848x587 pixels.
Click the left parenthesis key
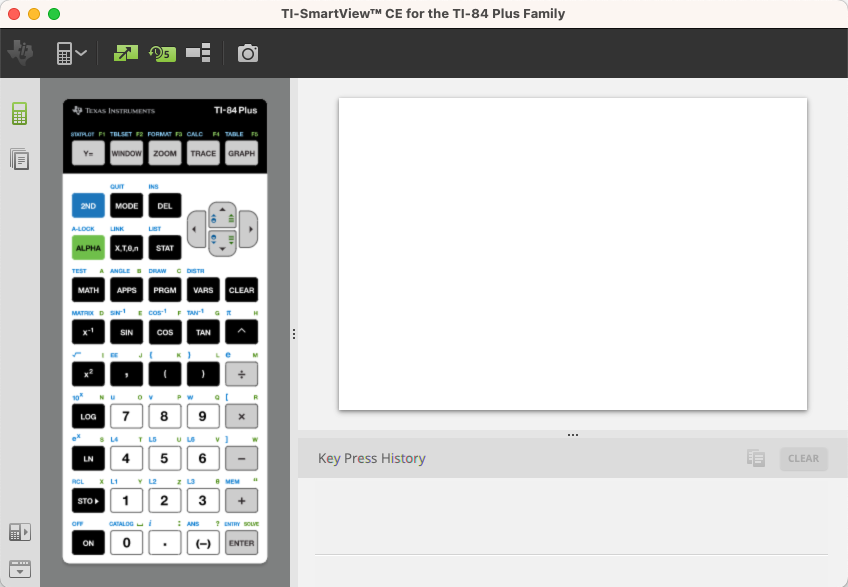coord(165,374)
